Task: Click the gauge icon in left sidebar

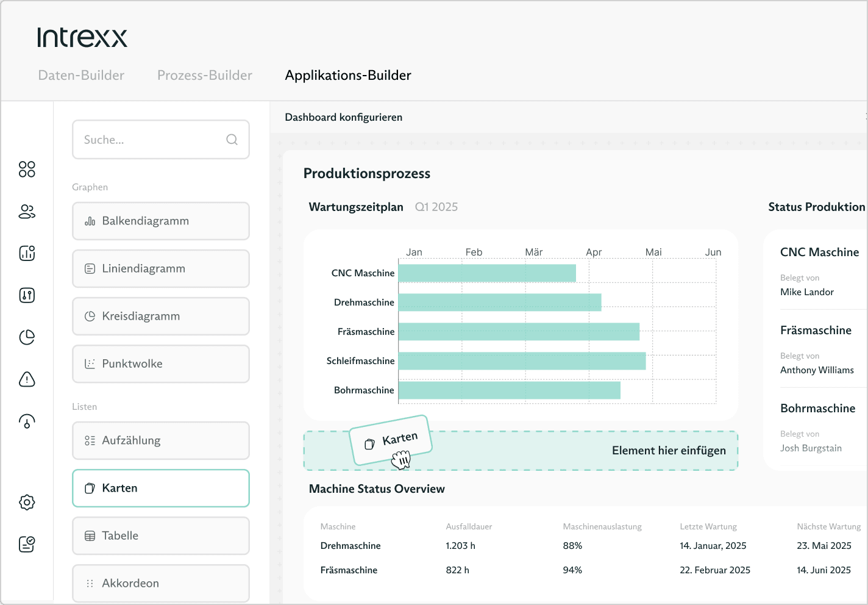Action: tap(27, 421)
